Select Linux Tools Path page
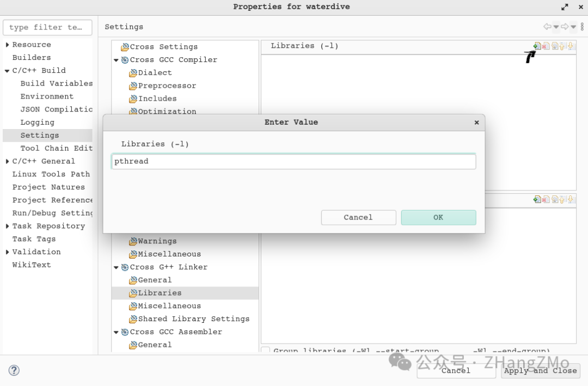 click(x=51, y=174)
